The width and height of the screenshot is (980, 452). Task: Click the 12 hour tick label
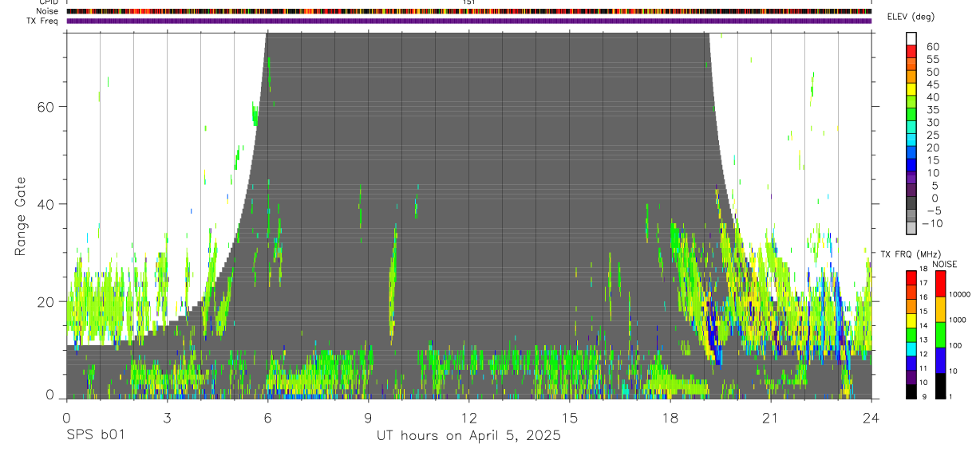pyautogui.click(x=469, y=418)
